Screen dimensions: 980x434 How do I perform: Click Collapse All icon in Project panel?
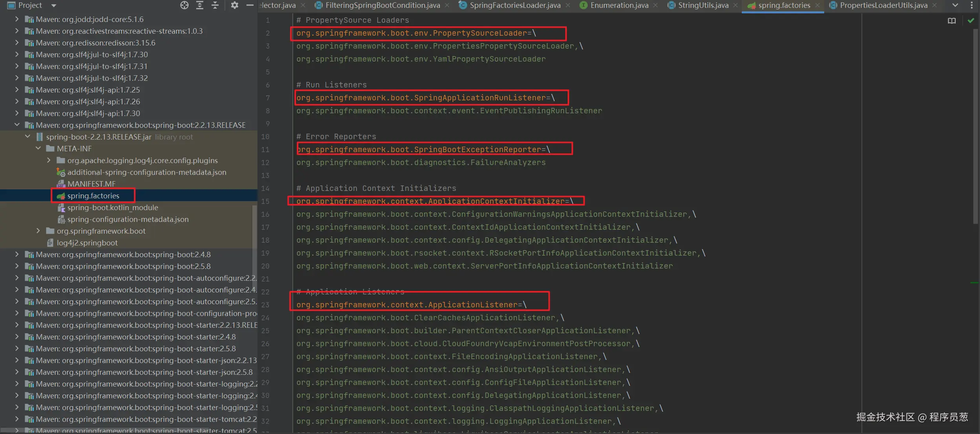(x=215, y=5)
